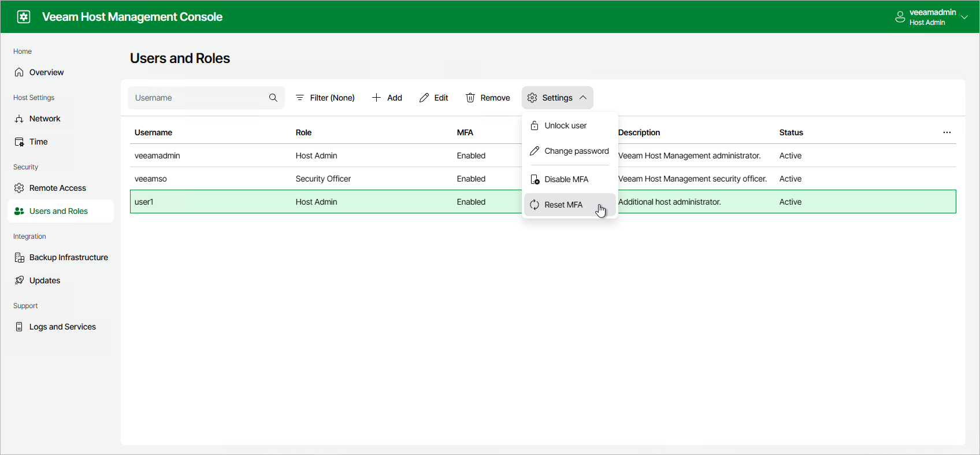This screenshot has width=980, height=455.
Task: Click the filter lines icon
Action: tap(300, 98)
